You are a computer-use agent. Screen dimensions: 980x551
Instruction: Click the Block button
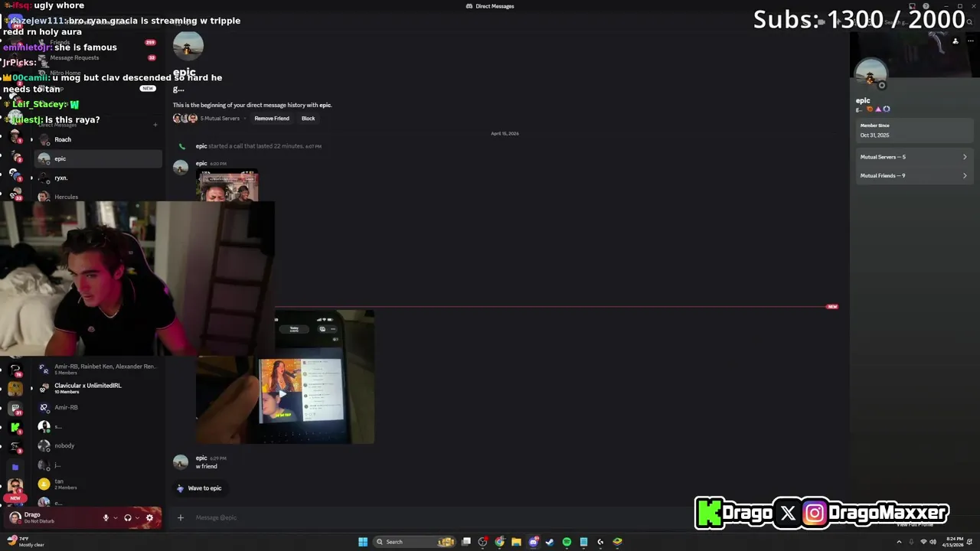click(x=308, y=119)
